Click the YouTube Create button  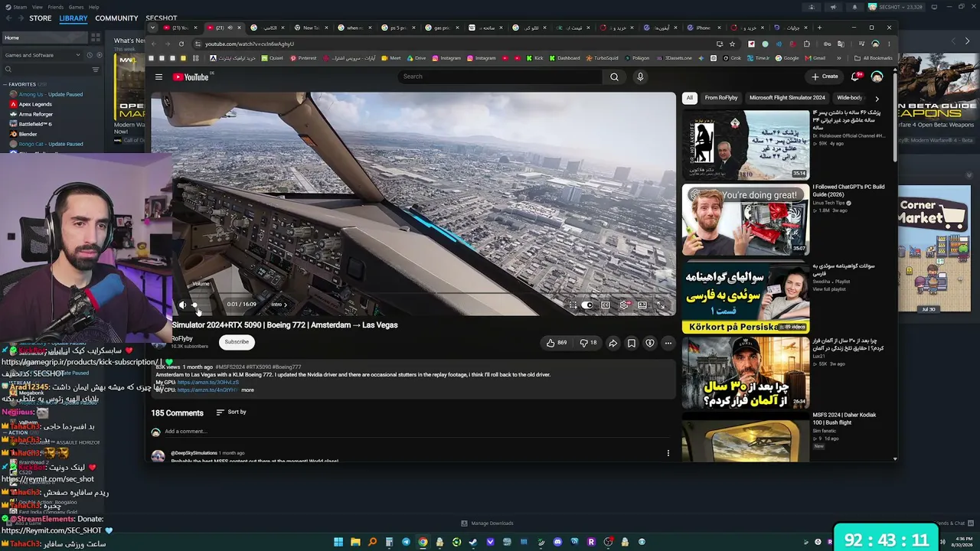tap(825, 77)
